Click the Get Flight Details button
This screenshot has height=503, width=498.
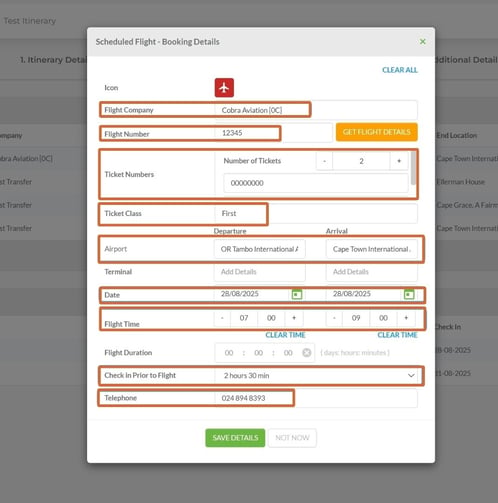[x=377, y=132]
